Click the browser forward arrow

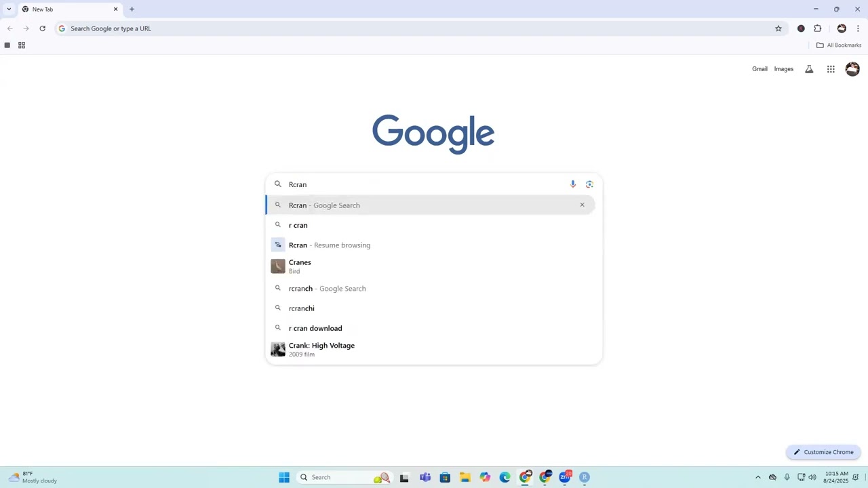coord(26,28)
